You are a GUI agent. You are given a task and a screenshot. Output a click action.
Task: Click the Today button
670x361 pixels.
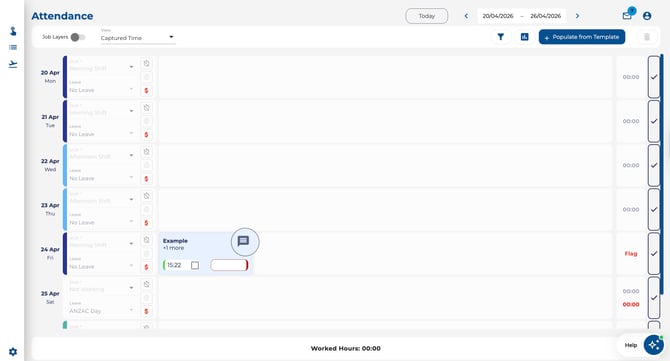coord(426,16)
